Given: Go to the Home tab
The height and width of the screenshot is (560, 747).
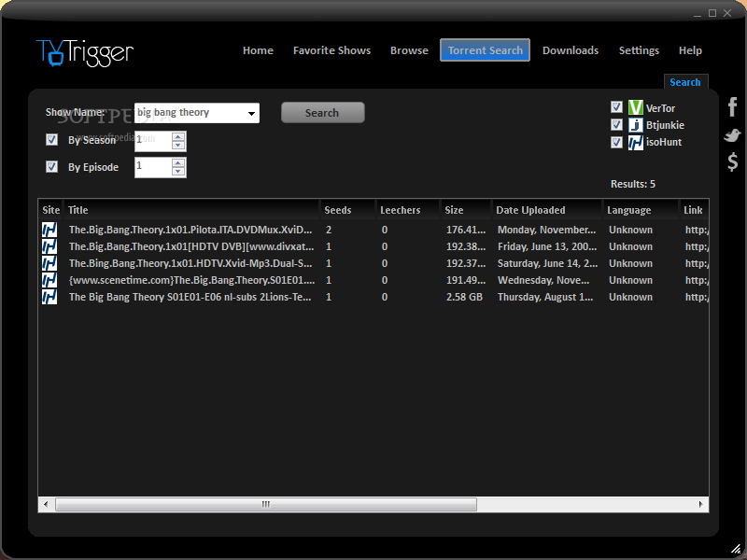Looking at the screenshot, I should (258, 50).
